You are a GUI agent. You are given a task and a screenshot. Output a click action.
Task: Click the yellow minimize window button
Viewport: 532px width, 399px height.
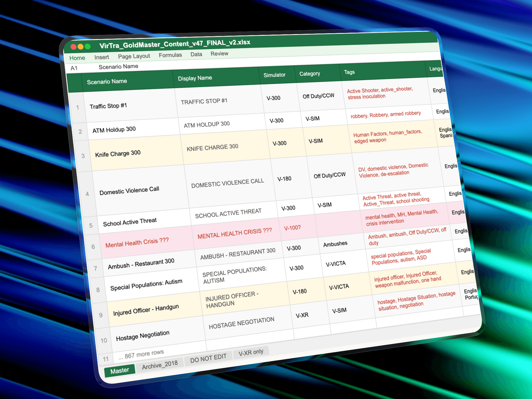81,47
